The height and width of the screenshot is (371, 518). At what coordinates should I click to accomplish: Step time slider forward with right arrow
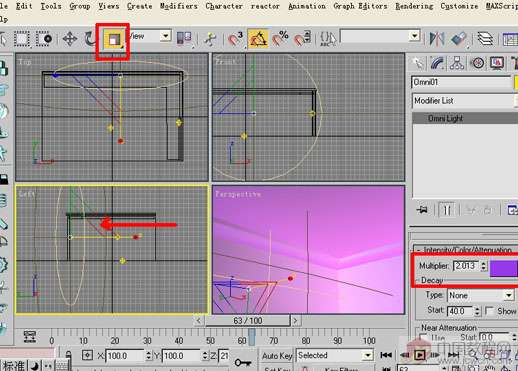coord(295,321)
